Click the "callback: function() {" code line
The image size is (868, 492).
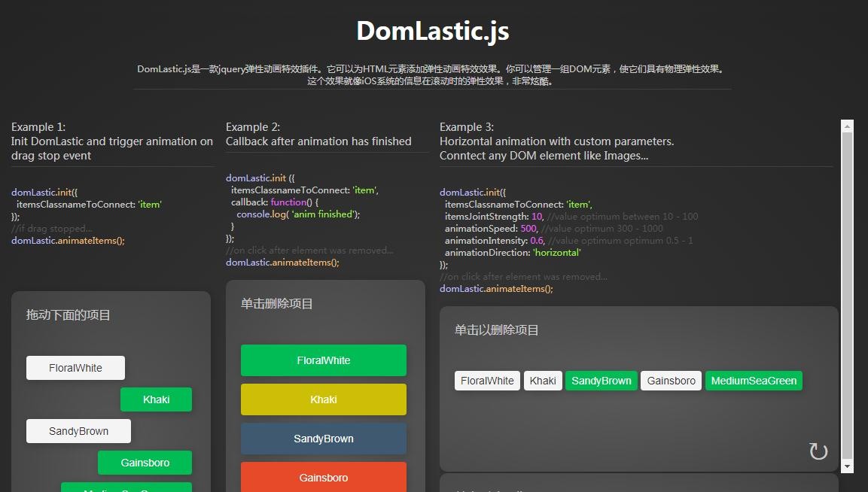coord(275,202)
